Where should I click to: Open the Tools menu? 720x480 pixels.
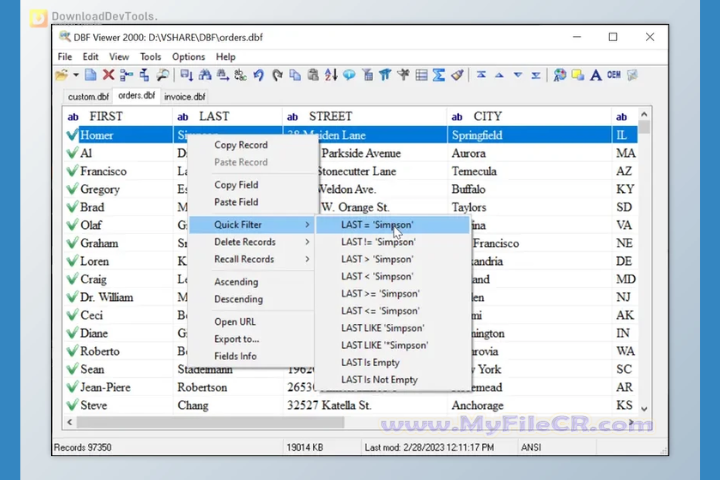coord(150,57)
